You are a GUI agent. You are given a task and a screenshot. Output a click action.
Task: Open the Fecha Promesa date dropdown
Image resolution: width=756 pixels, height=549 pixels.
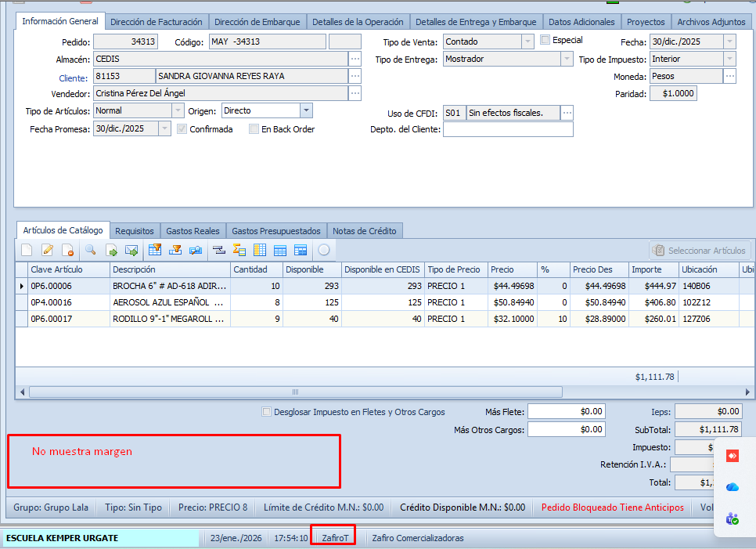(164, 129)
